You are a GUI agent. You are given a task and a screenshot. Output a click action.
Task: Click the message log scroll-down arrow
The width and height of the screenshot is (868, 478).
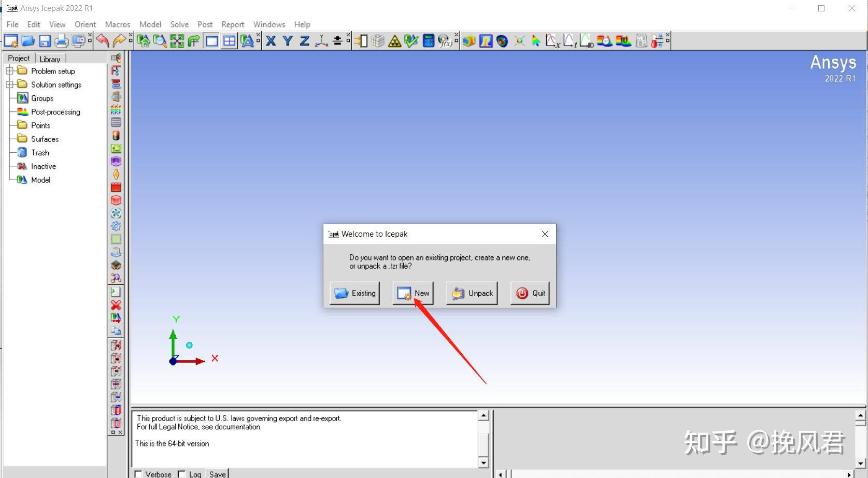tap(483, 463)
